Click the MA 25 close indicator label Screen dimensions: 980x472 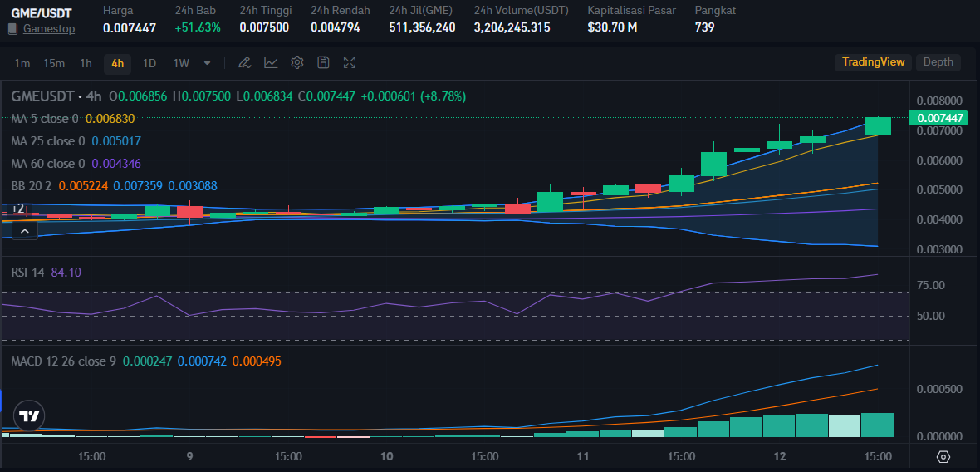point(48,141)
